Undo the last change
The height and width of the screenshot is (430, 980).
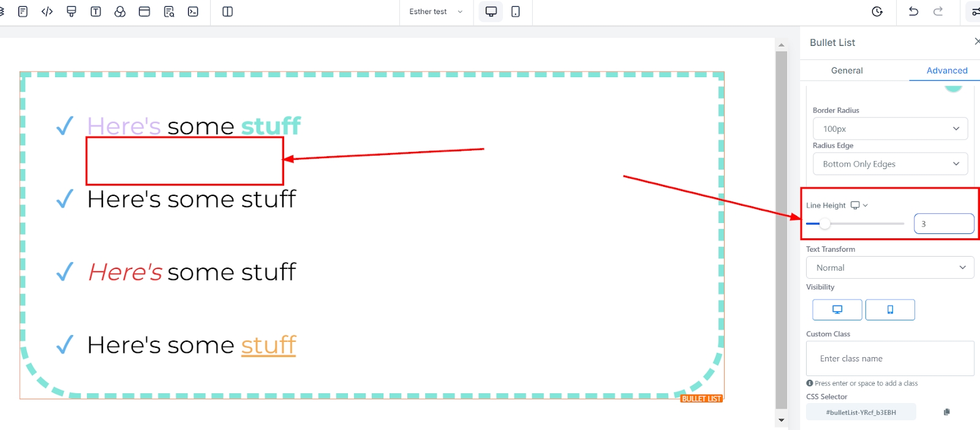pyautogui.click(x=913, y=12)
